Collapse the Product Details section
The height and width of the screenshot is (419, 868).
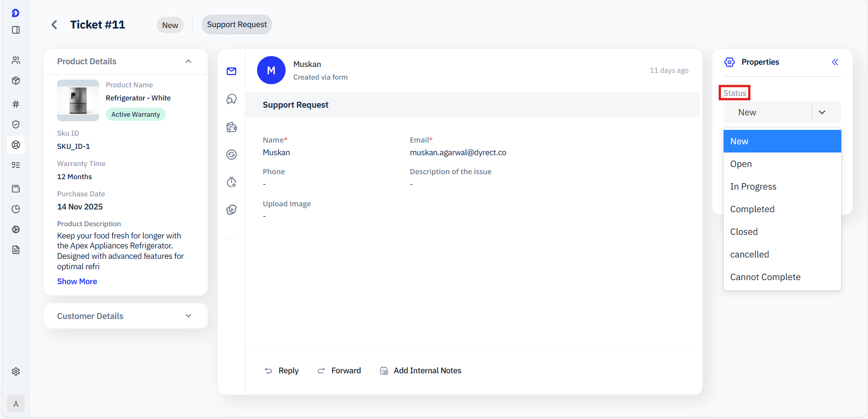click(189, 62)
